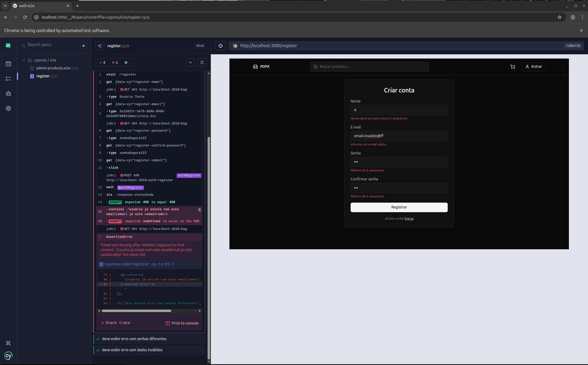Open the test options chevron dropdown

[x=190, y=63]
